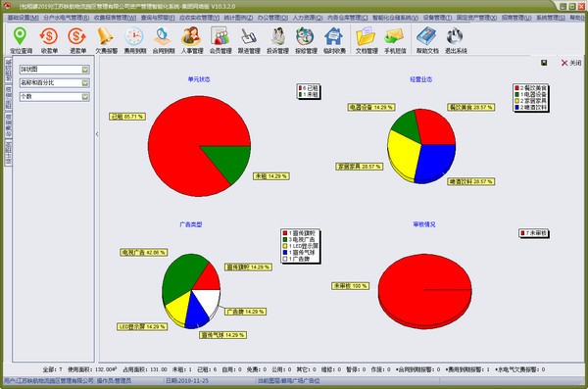
Task: Open the 收款单 receipt icon
Action: pos(49,40)
